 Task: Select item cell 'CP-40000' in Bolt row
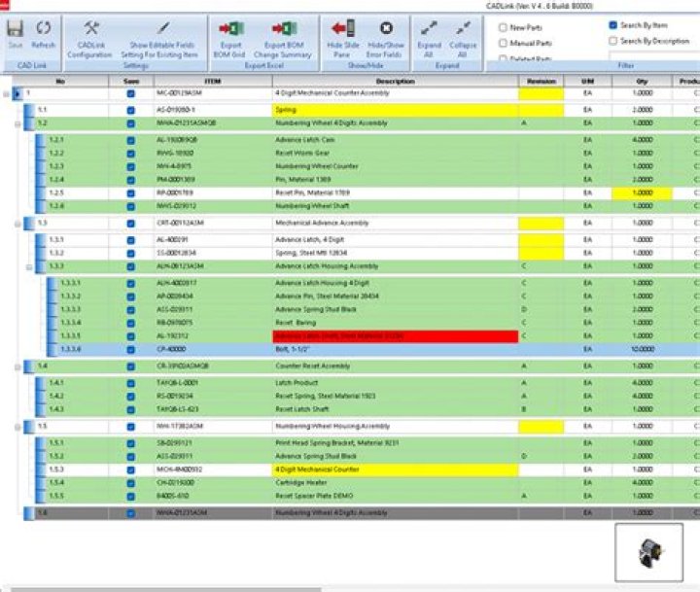(213, 349)
